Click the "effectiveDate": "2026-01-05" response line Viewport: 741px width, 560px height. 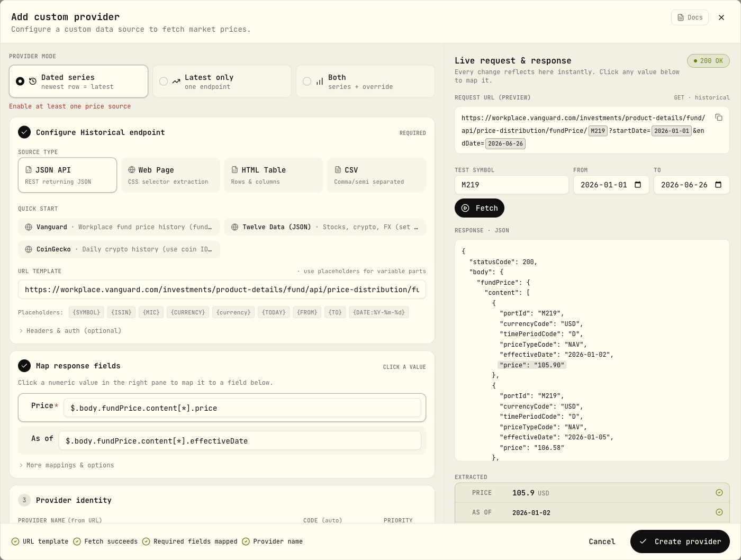click(x=556, y=437)
